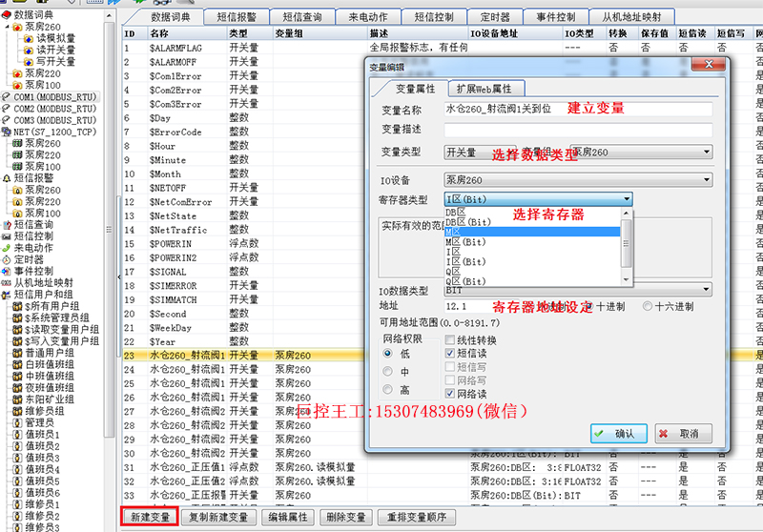Select the 定时器 clock icon
This screenshot has height=532, width=763.
click(x=7, y=259)
